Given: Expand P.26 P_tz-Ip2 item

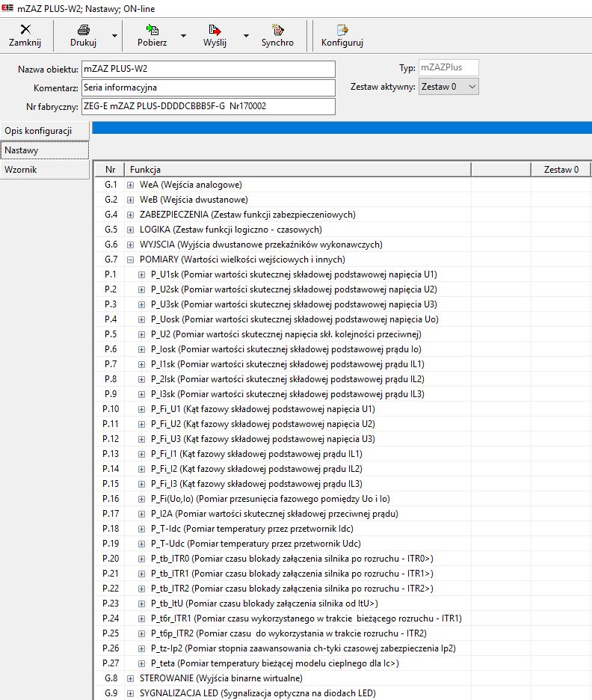Looking at the screenshot, I should [141, 648].
